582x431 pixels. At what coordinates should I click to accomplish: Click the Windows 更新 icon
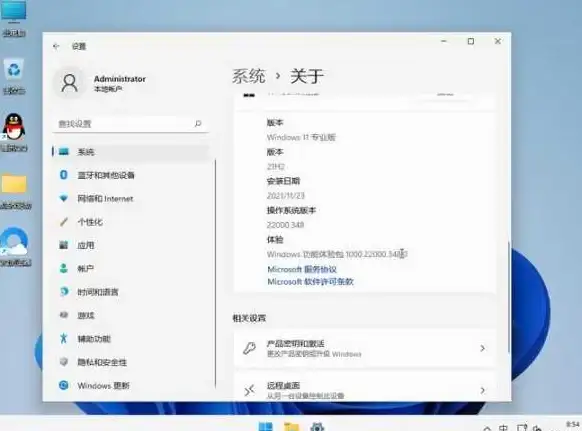tap(64, 385)
